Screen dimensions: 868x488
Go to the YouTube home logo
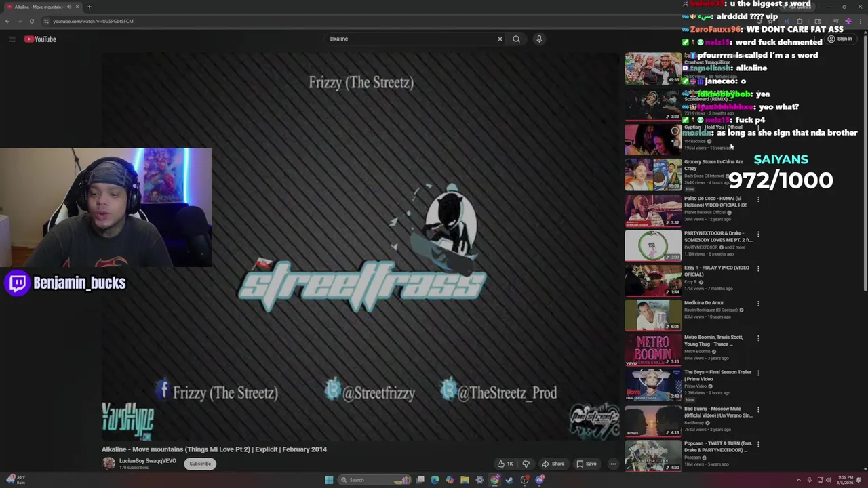40,39
